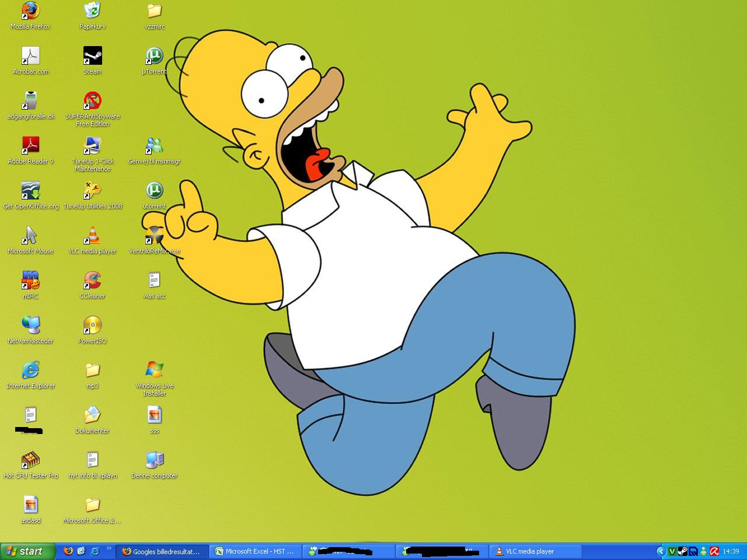Screen dimensions: 747x560
Task: Select the Get OpenOffice.org icon
Action: click(30, 195)
